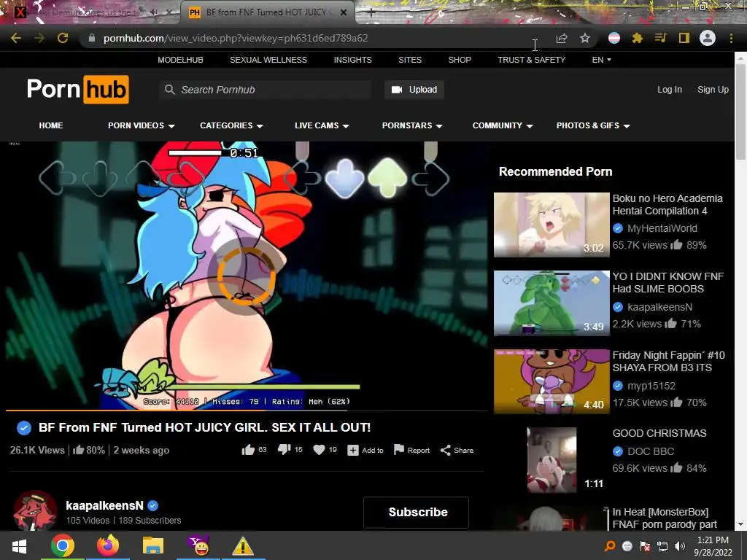Open the media control playlist icon
The image size is (747, 560).
click(x=660, y=38)
